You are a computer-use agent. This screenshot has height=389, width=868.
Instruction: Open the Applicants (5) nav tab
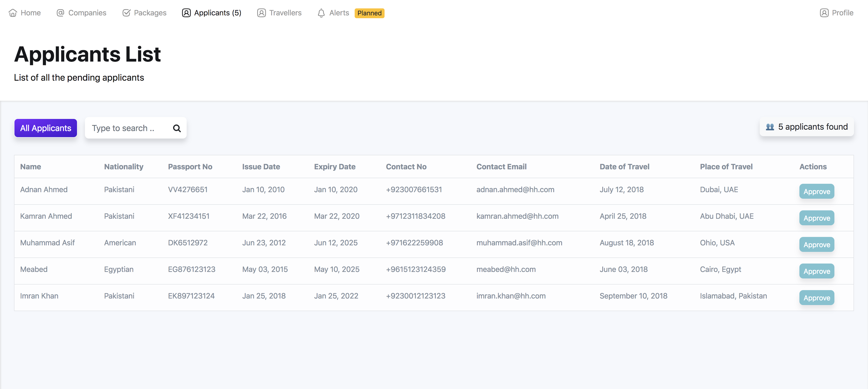[x=217, y=13]
